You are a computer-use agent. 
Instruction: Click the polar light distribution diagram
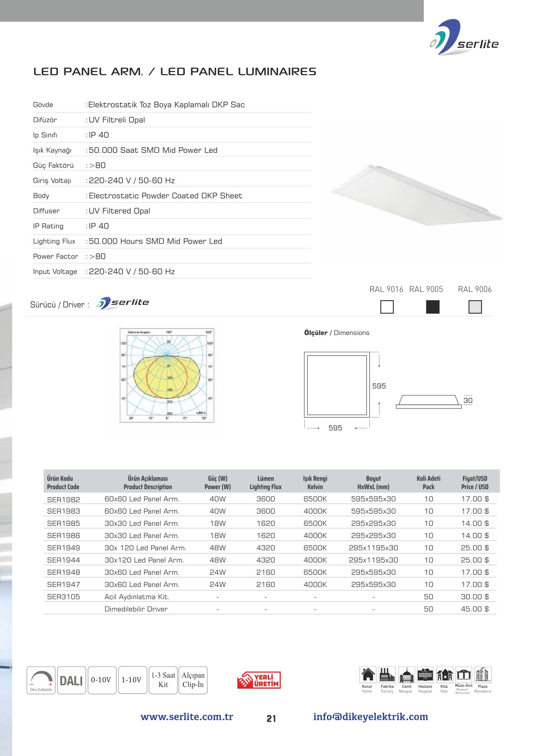click(167, 375)
